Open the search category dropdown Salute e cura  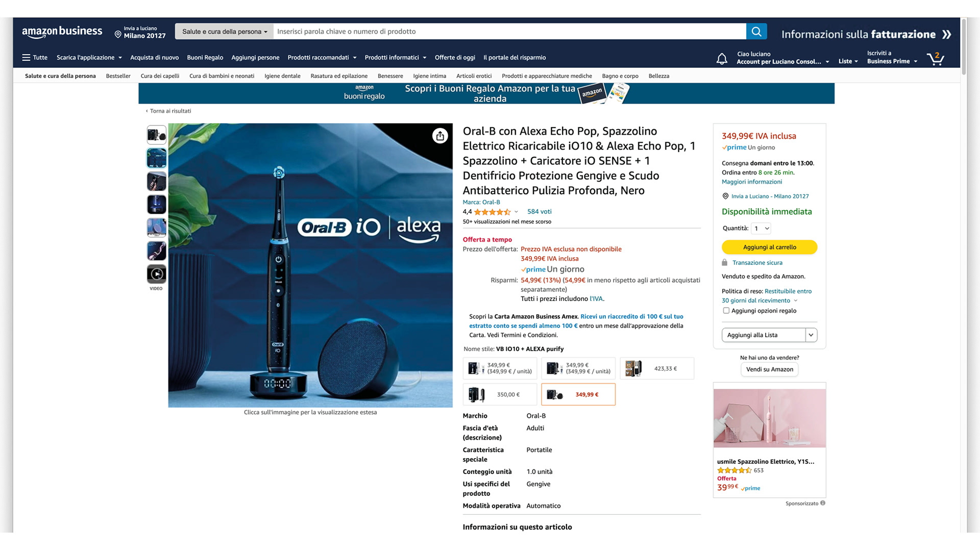click(224, 31)
